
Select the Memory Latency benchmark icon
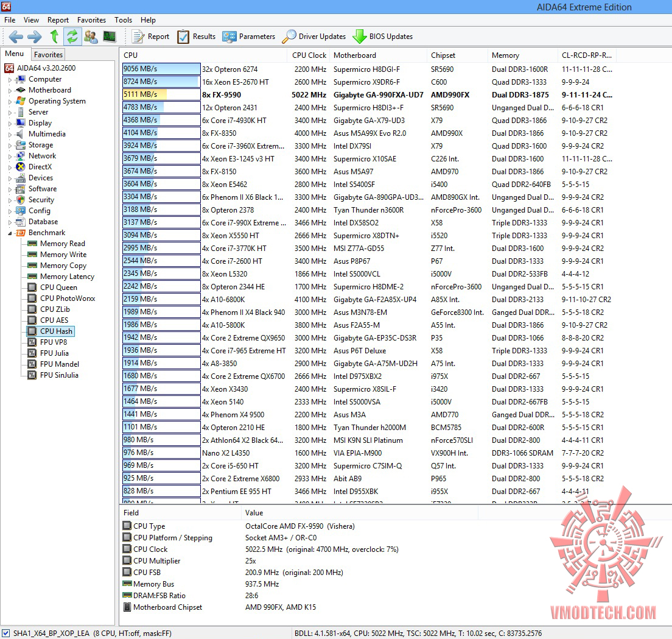32,277
